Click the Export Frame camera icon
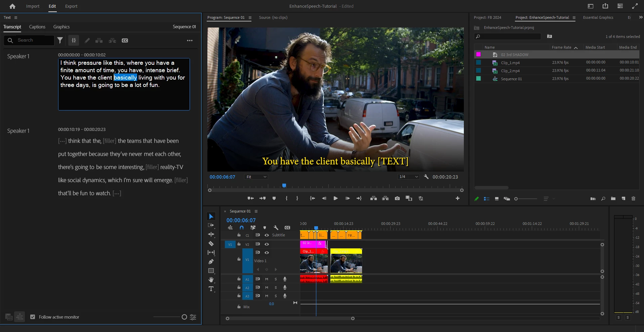 (397, 198)
